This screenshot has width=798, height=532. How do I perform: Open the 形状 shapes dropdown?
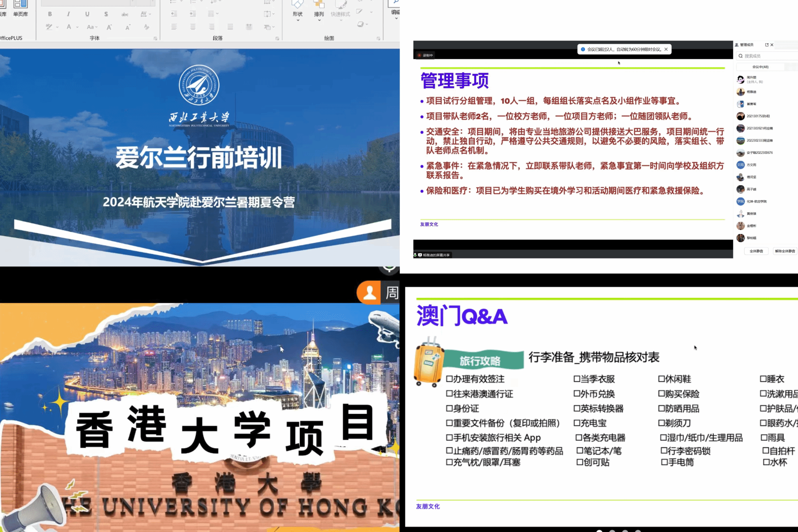[298, 15]
